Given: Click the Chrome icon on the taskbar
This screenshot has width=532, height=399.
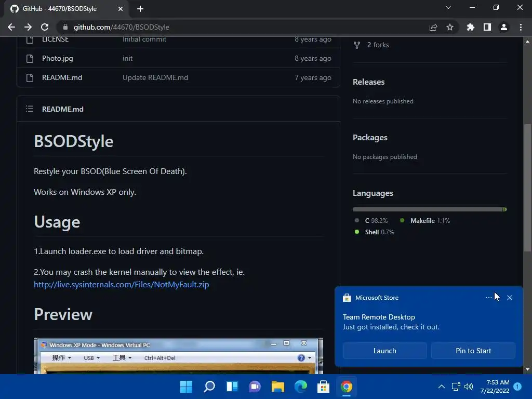Looking at the screenshot, I should click(347, 387).
